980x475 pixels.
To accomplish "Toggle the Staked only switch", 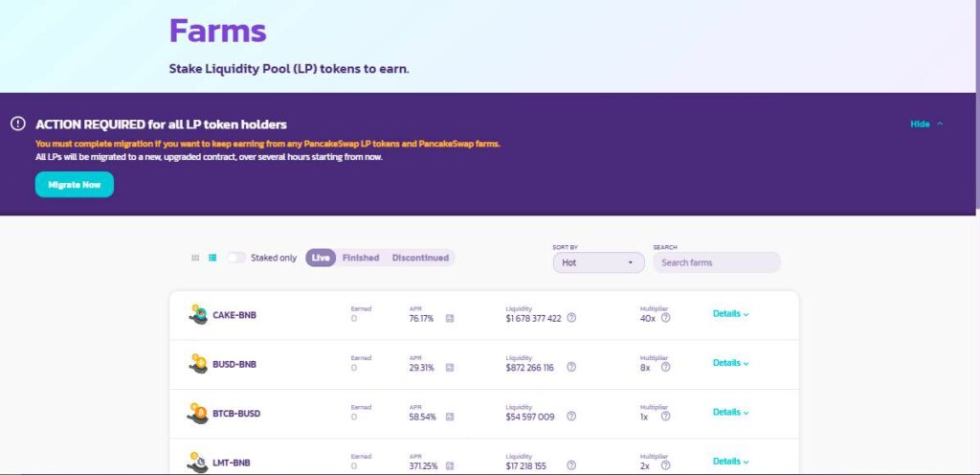I will [x=236, y=258].
